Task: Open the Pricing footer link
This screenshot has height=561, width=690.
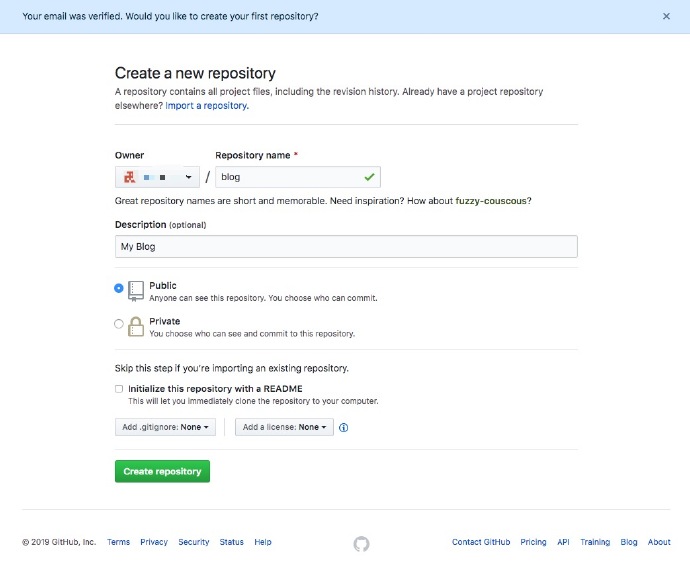Action: (x=533, y=542)
